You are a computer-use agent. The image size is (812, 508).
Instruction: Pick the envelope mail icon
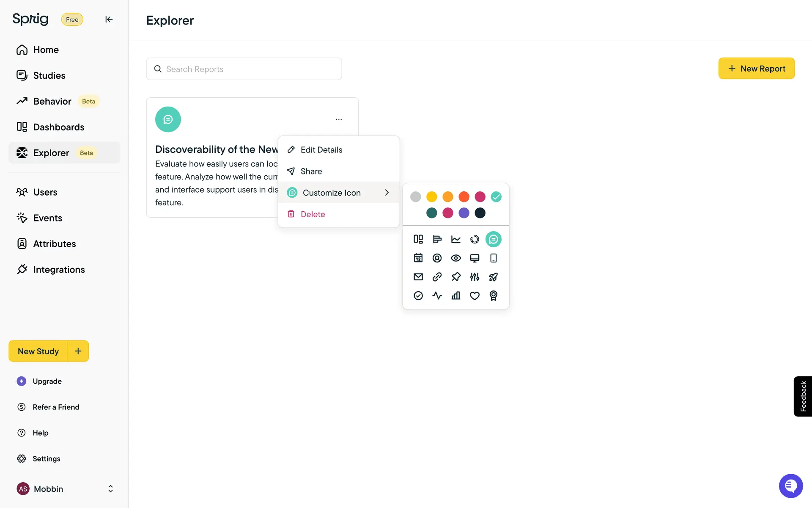418,277
